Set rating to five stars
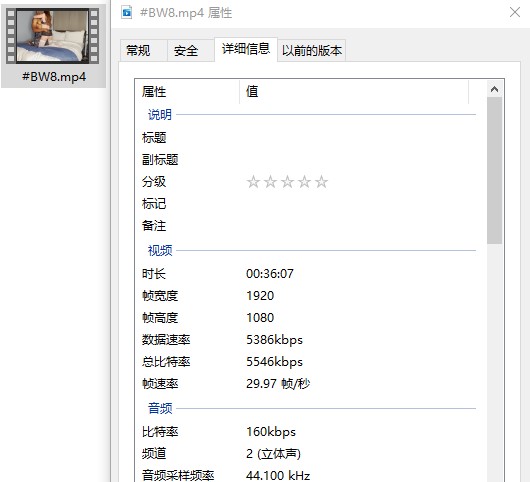Image resolution: width=530 pixels, height=482 pixels. point(321,182)
